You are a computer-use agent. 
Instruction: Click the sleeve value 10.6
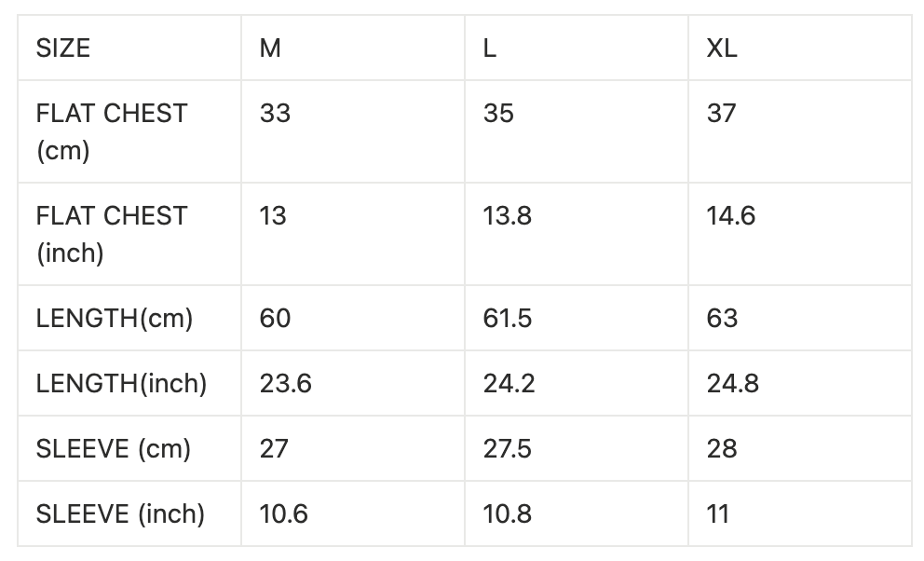tap(283, 514)
